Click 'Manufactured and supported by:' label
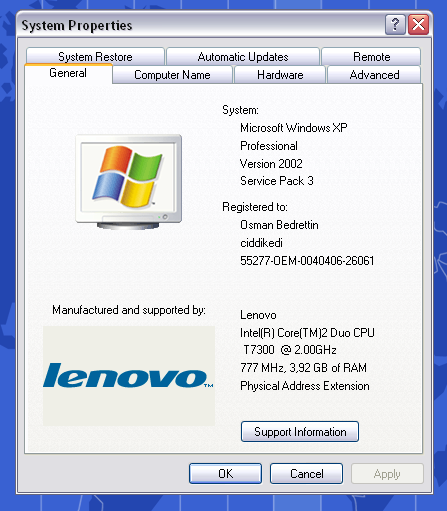The height and width of the screenshot is (511, 447). click(x=129, y=310)
